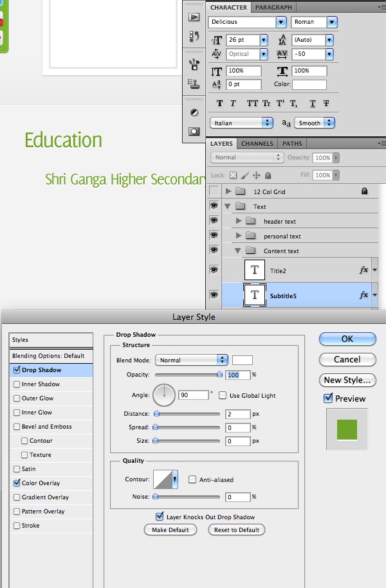Image resolution: width=386 pixels, height=588 pixels.
Task: Open Character panel options menu
Action: pos(381,7)
